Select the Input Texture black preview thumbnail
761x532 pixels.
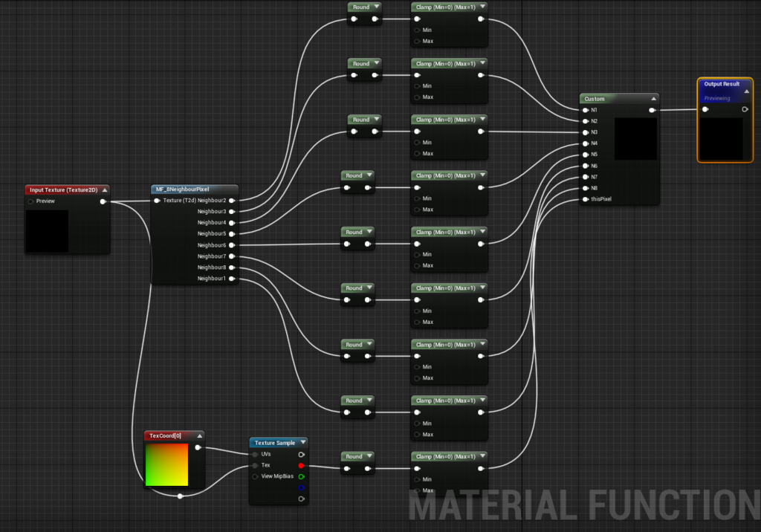click(47, 232)
